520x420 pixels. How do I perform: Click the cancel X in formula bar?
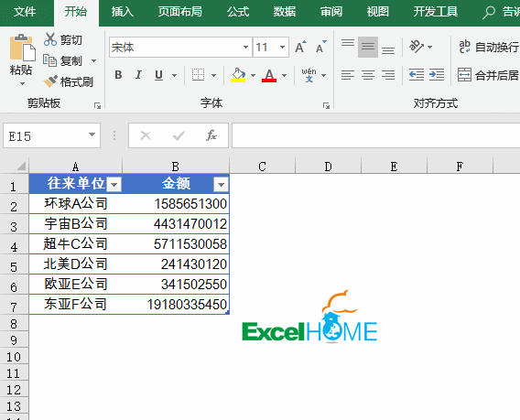click(146, 135)
